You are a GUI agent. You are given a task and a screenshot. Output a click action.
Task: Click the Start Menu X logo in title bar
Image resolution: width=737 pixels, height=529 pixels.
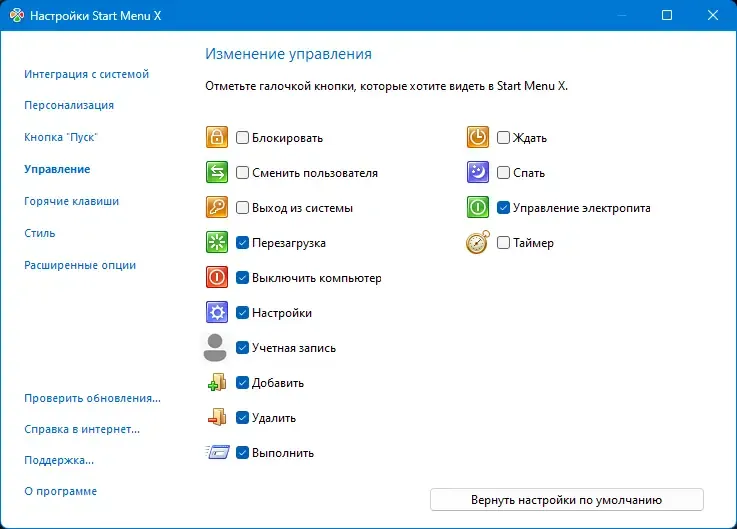coord(16,16)
